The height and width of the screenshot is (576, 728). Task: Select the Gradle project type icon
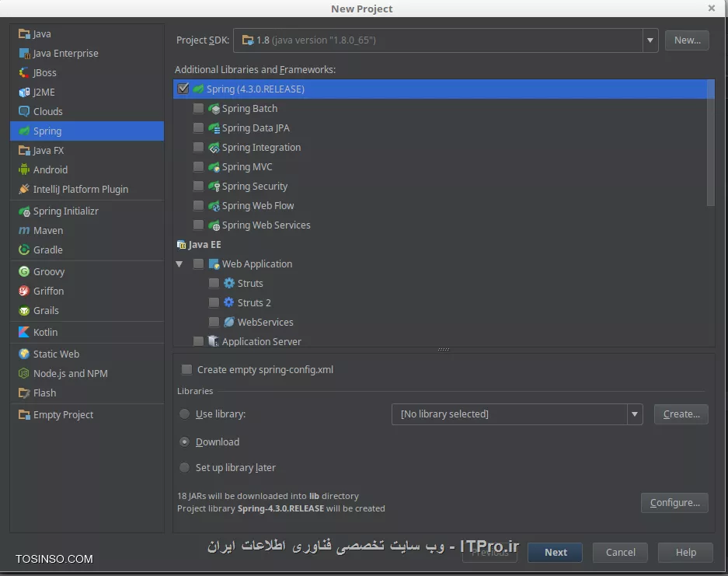pos(24,250)
